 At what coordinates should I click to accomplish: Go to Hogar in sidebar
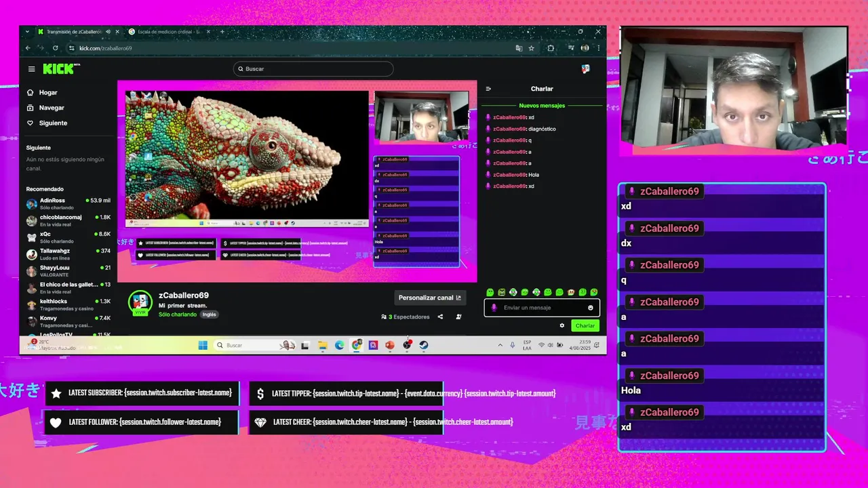42,92
